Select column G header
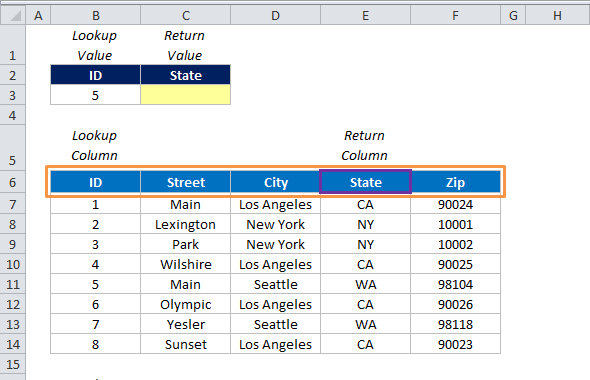 coord(513,15)
